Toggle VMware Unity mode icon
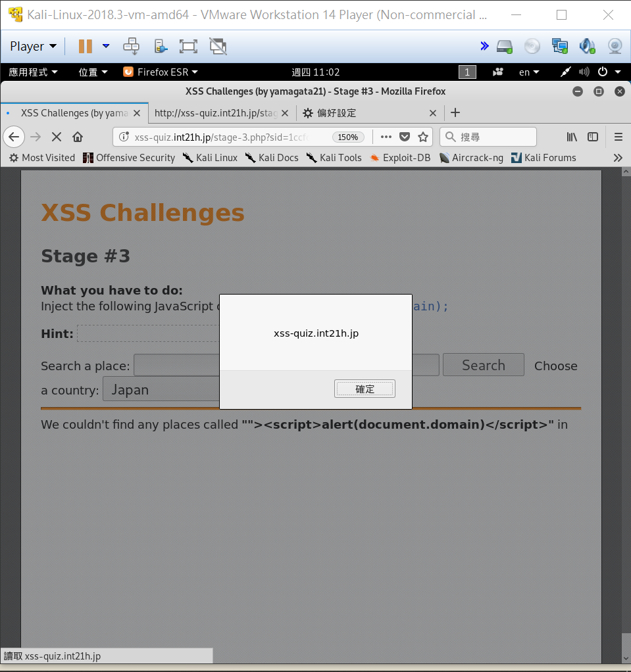 tap(218, 46)
